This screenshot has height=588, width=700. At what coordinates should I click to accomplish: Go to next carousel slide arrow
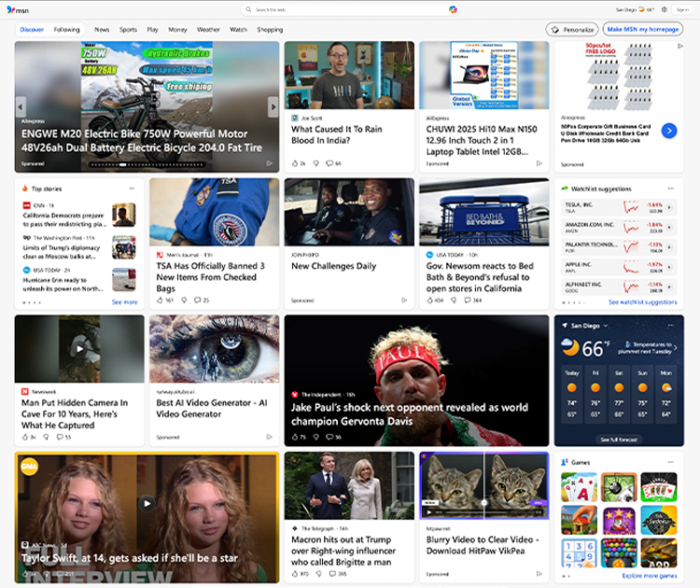pos(273,106)
